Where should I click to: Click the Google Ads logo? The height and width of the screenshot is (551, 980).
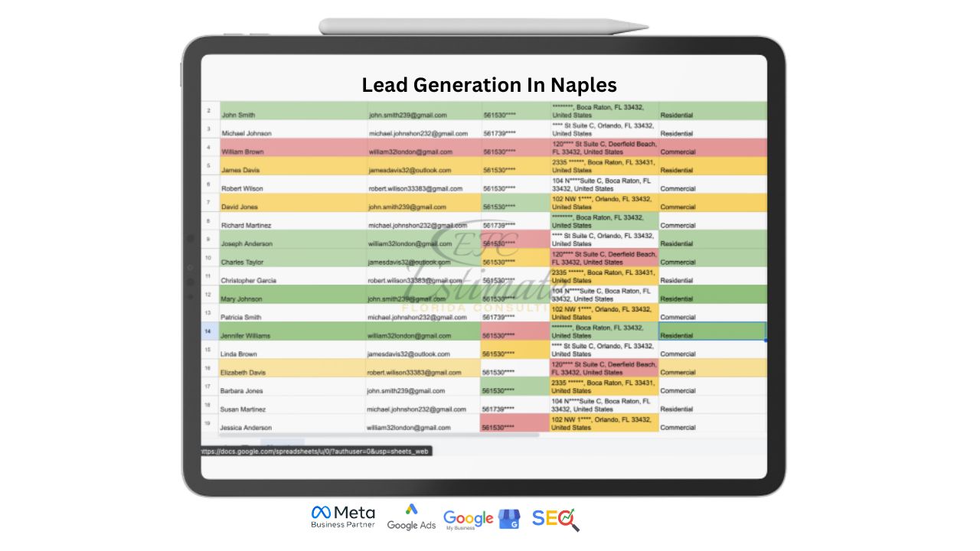[411, 518]
